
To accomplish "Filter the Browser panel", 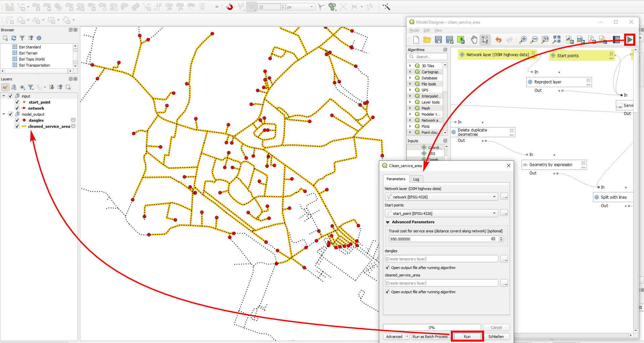I will (22, 38).
